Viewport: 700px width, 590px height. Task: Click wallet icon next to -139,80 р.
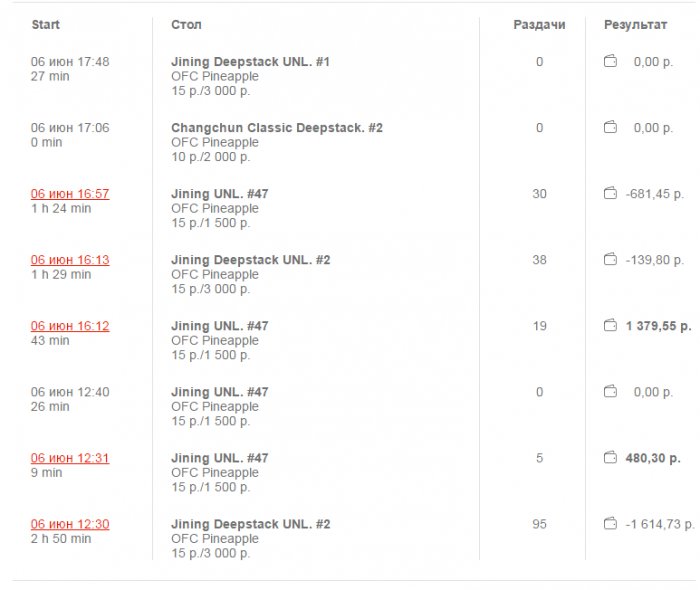[610, 260]
